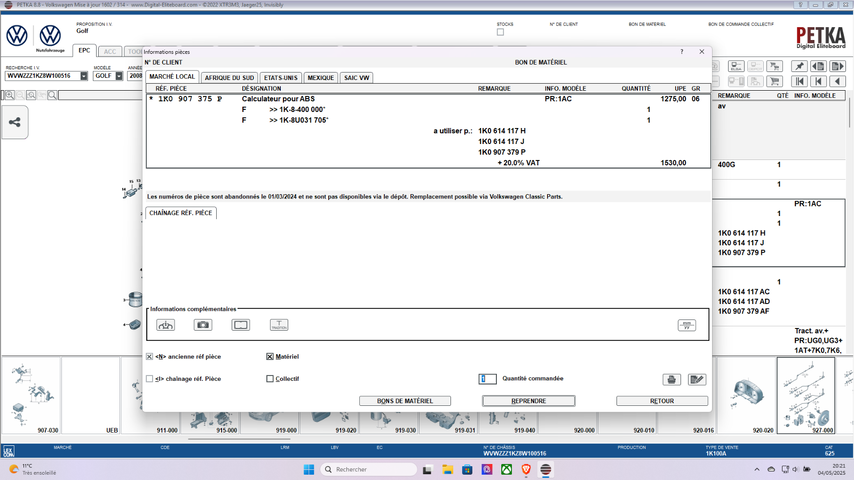Click 1K0 614 117 AC in background list
Image resolution: width=854 pixels, height=480 pixels.
click(x=743, y=291)
